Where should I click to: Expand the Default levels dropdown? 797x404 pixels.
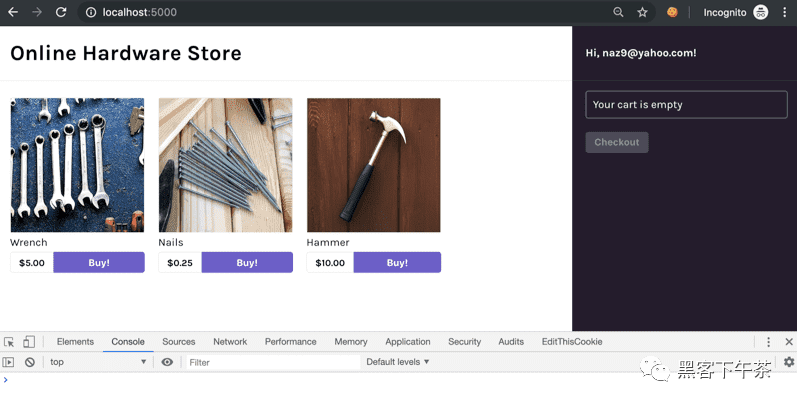coord(397,362)
